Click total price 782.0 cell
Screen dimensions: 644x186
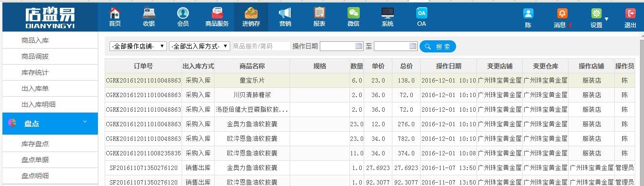406,139
